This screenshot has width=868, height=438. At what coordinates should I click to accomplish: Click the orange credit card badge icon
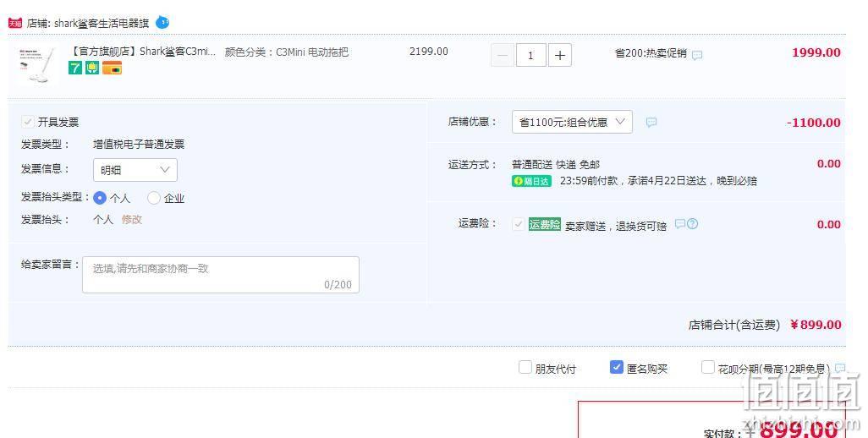[112, 68]
